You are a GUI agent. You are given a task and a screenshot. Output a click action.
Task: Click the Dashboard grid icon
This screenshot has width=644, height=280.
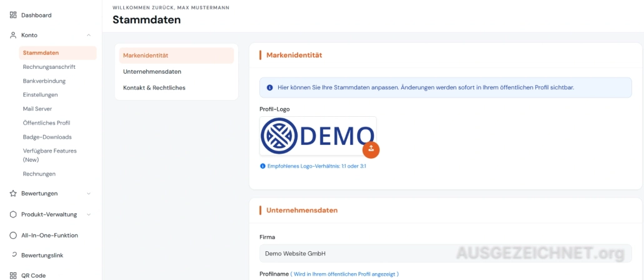click(13, 15)
